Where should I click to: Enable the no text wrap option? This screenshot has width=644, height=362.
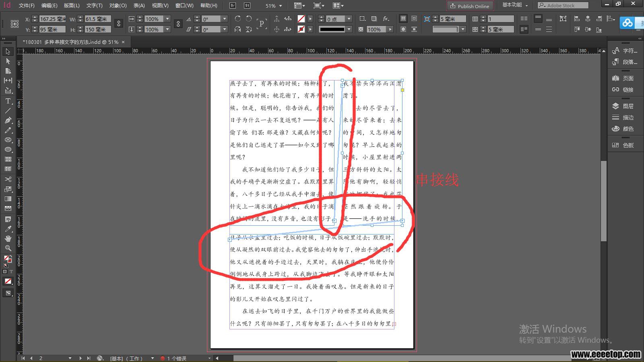(403, 19)
